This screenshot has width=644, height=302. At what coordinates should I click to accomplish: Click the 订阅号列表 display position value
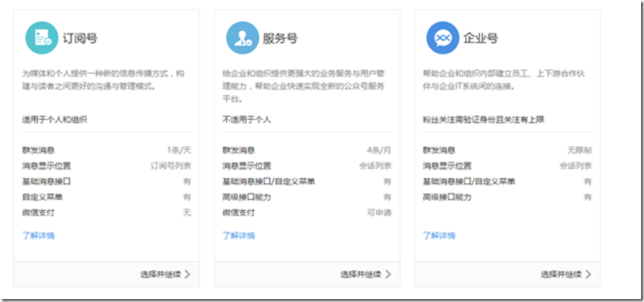(171, 166)
